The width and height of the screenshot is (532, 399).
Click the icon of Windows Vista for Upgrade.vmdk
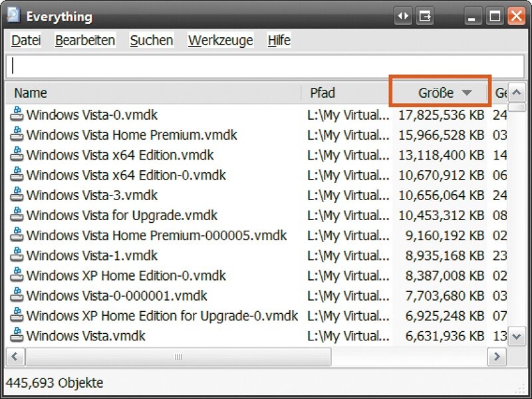pyautogui.click(x=17, y=215)
